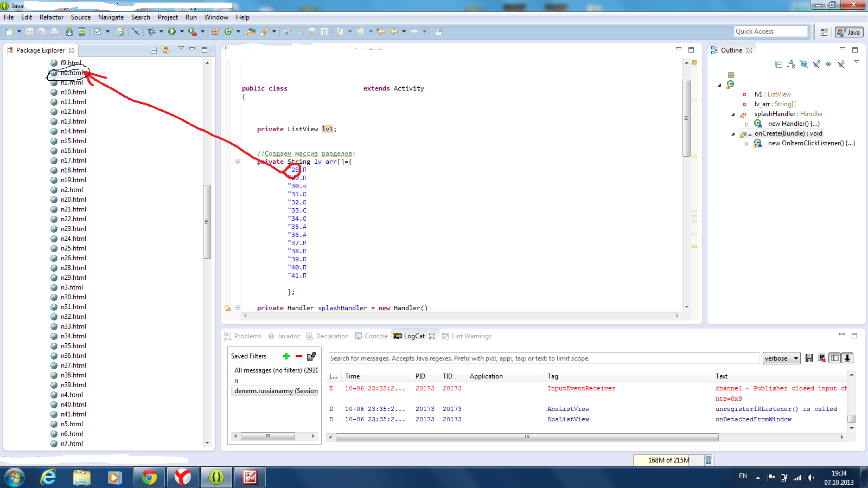Open the Run button dropdown arrow
The image size is (868, 488).
(x=182, y=32)
